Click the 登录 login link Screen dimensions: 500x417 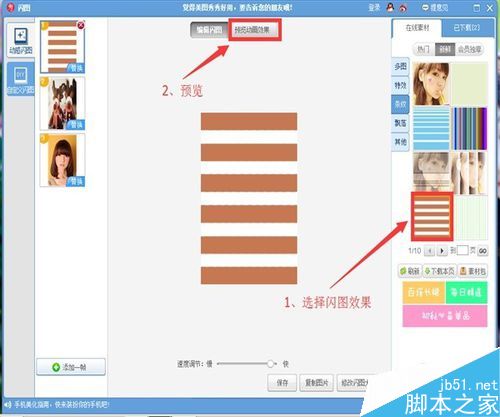374,7
